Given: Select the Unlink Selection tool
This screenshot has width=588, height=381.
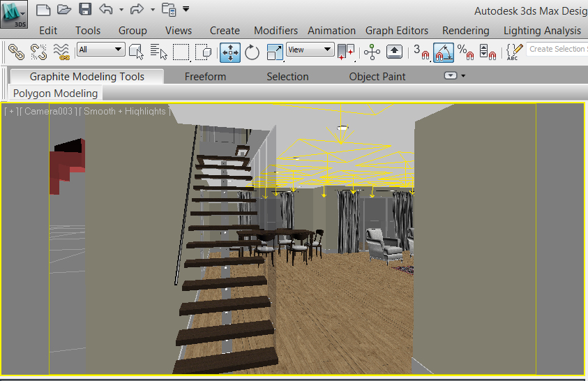Looking at the screenshot, I should coord(38,52).
